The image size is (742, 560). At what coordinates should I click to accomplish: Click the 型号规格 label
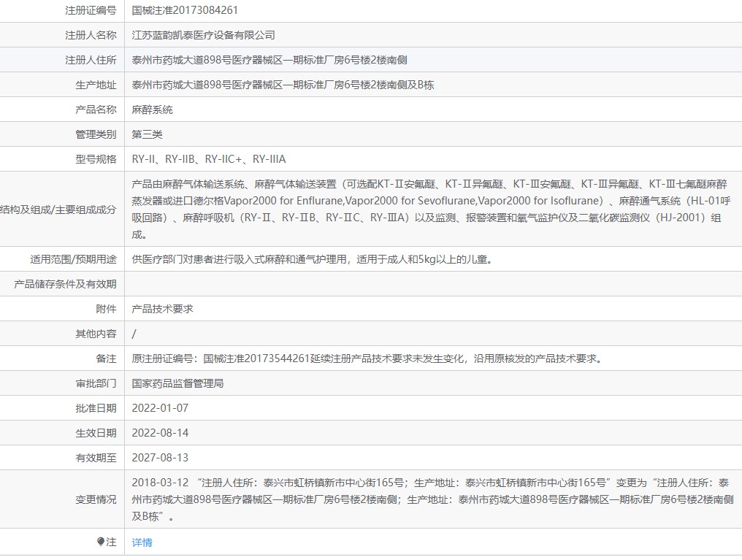pos(96,159)
